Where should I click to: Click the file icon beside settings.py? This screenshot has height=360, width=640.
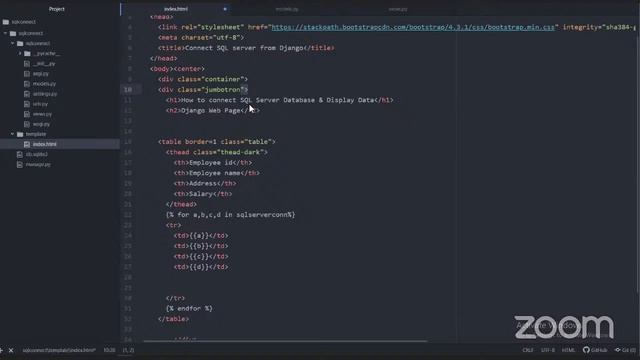pos(27,94)
